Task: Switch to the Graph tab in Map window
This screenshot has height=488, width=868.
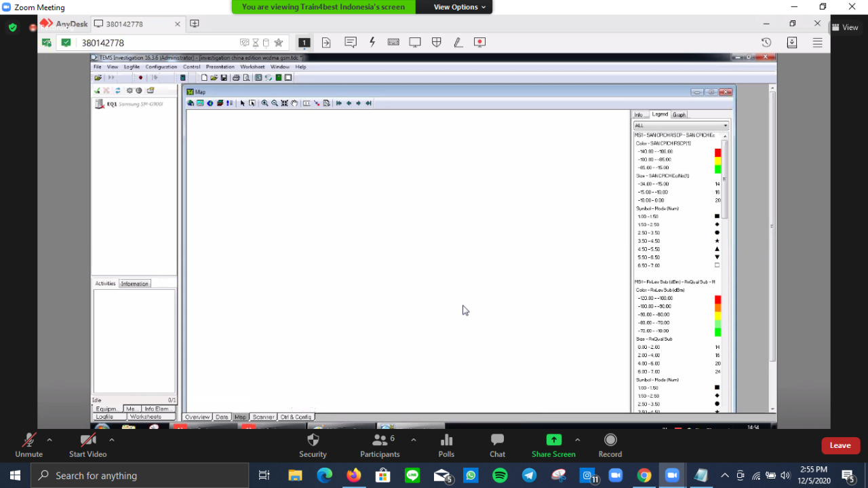Action: pos(679,115)
